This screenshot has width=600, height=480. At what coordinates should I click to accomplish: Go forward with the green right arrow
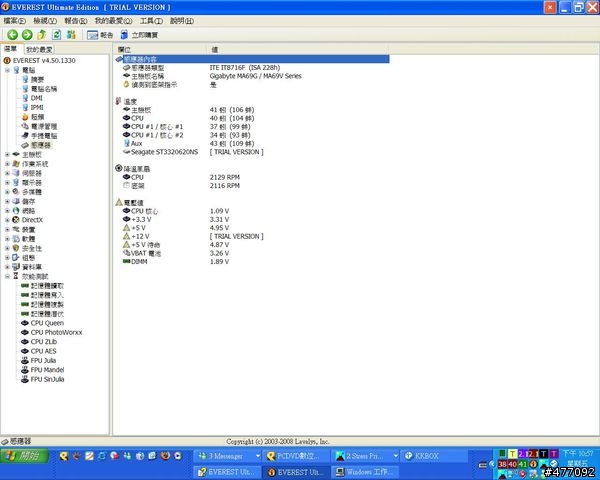pos(27,35)
